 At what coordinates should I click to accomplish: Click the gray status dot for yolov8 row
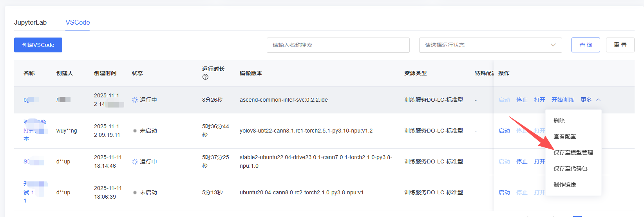coord(135,131)
